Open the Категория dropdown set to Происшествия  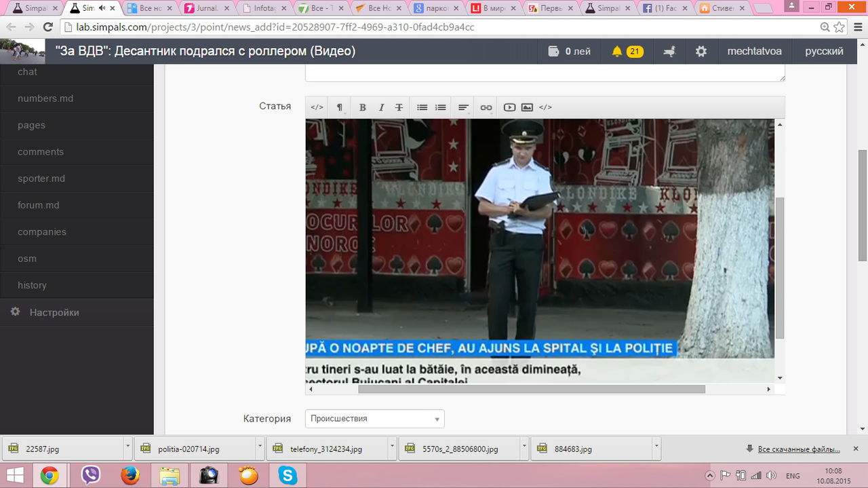click(x=374, y=419)
